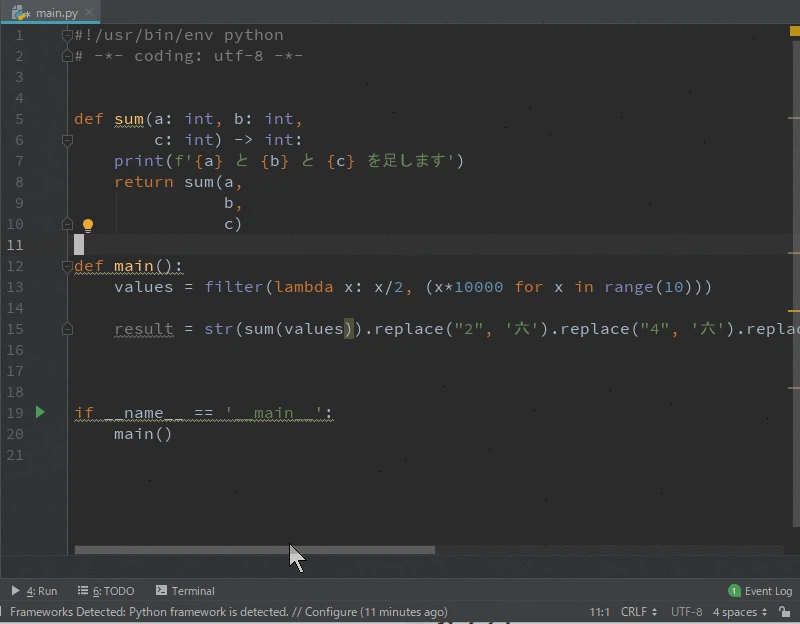Viewport: 800px width, 624px height.
Task: Click the 'result' variable on line 15
Action: pyautogui.click(x=143, y=329)
